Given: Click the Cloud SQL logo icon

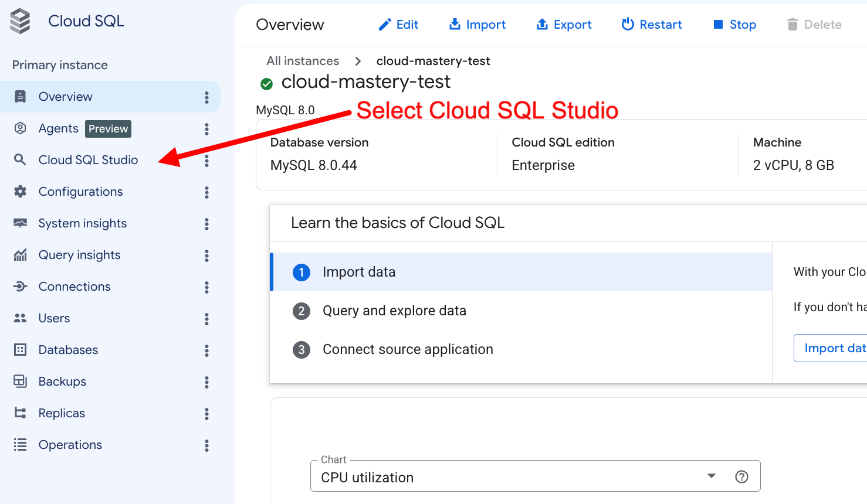Looking at the screenshot, I should tap(20, 22).
